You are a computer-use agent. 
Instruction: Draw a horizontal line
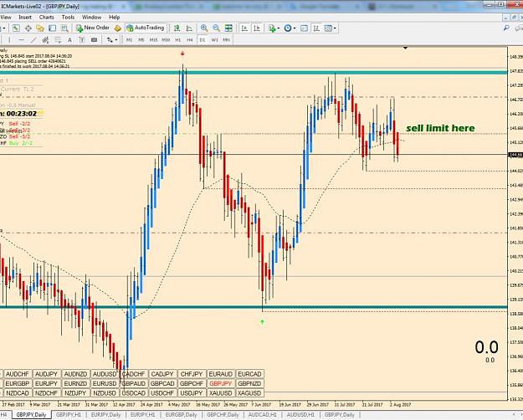pyautogui.click(x=22, y=40)
